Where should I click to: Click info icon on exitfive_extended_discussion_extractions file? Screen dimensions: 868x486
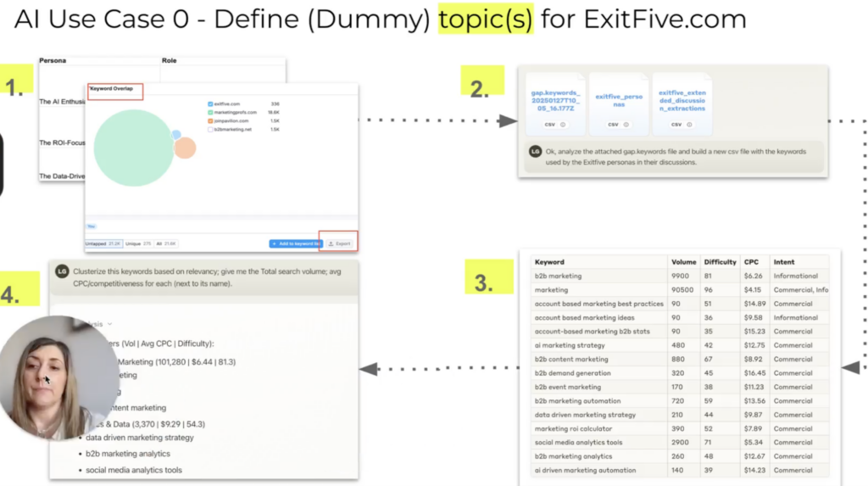689,125
